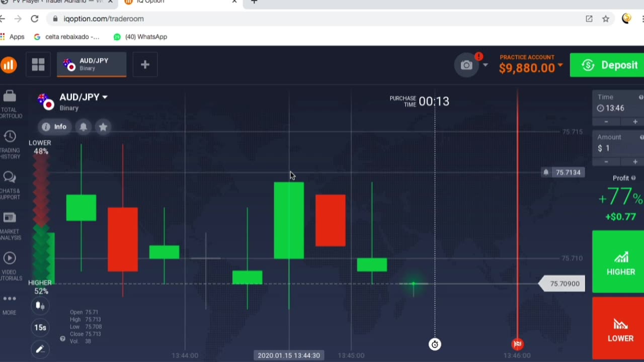This screenshot has height=362, width=644.
Task: Open Market Analysis icon
Action: (10, 218)
